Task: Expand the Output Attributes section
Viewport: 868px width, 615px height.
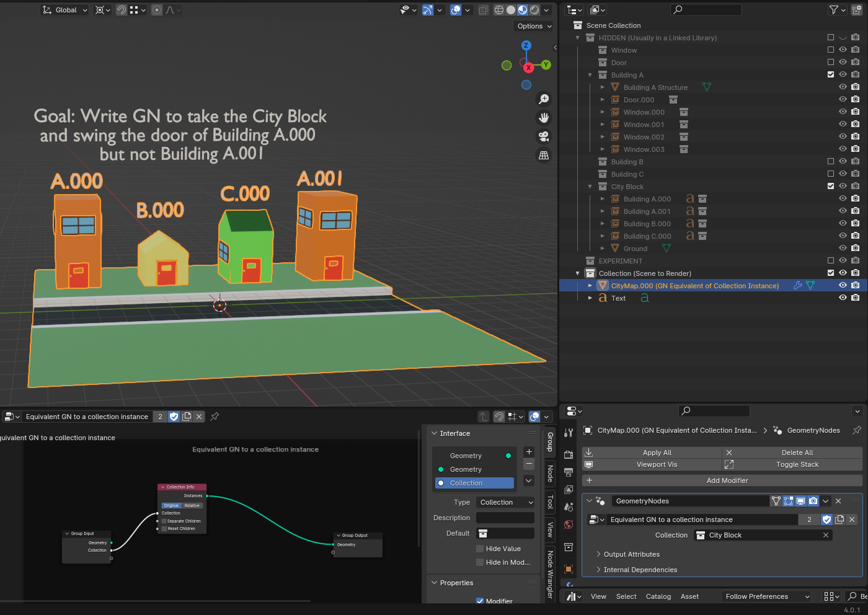Action: [x=632, y=554]
